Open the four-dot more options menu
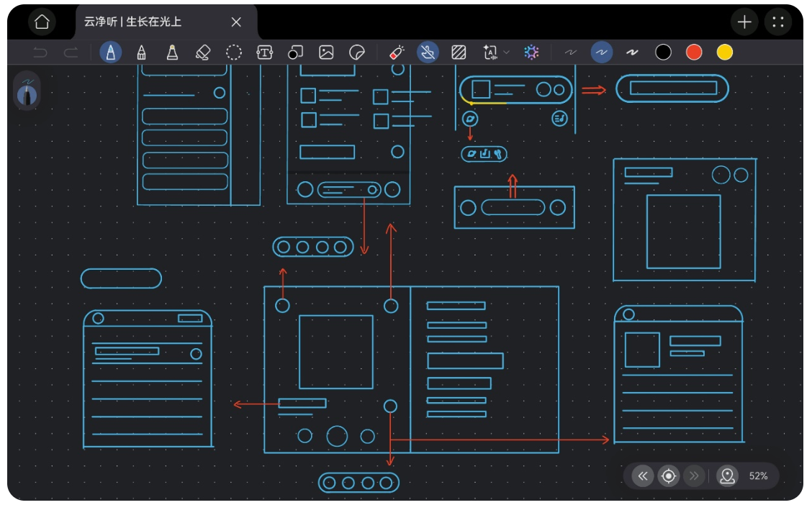 (778, 22)
